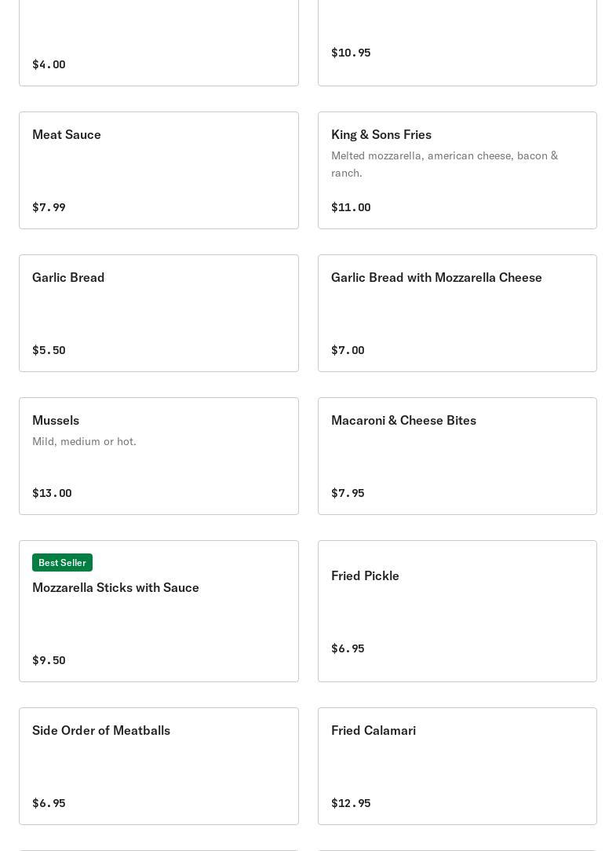Open Macaroni & Cheese Bites item
Image resolution: width=616 pixels, height=851 pixels.
457,456
